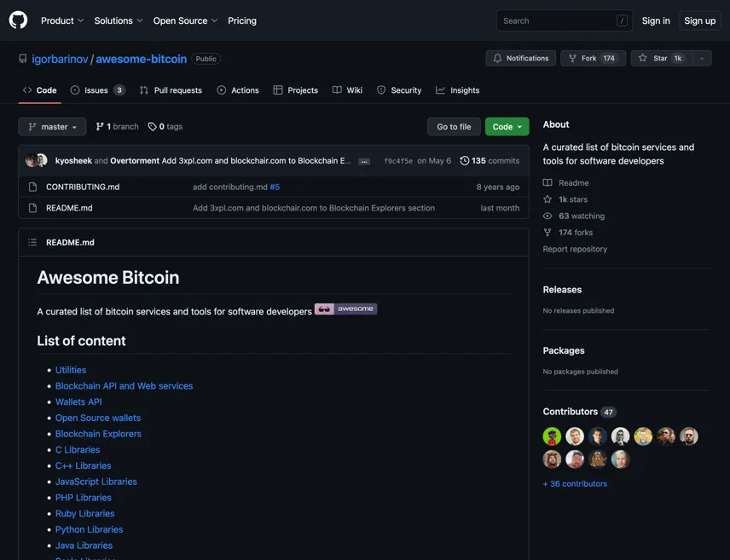Click the eye icon next to 63 watching

tap(547, 216)
